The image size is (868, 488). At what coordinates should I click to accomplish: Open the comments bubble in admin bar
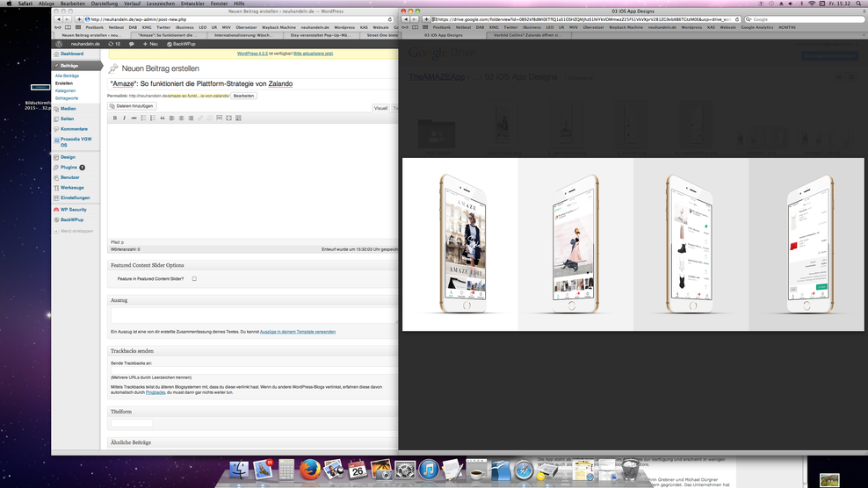coord(131,44)
